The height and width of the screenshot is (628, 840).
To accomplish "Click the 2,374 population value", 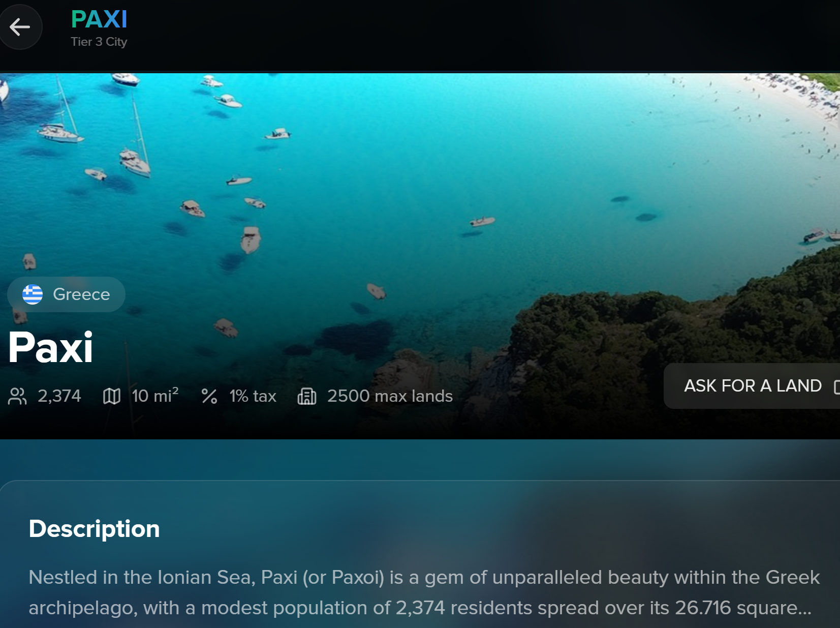I will click(x=59, y=396).
